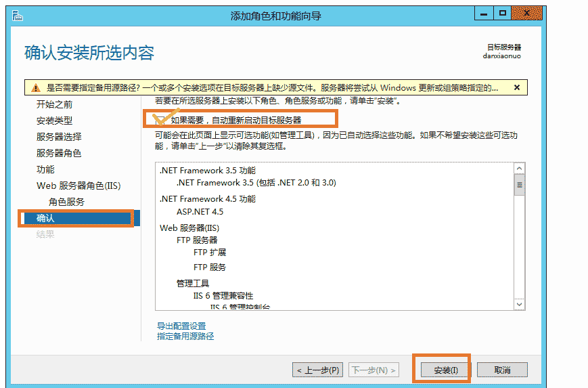
Task: Click the feature list scroll up arrow
Action: [520, 169]
